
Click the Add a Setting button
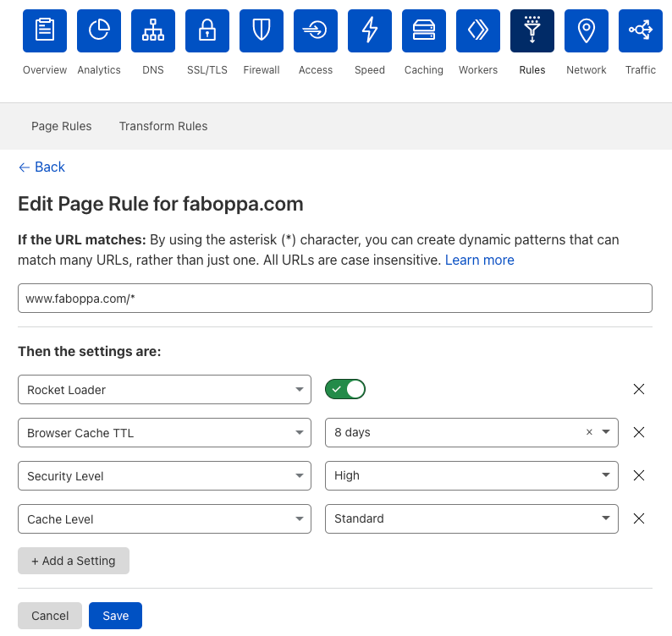pyautogui.click(x=74, y=561)
